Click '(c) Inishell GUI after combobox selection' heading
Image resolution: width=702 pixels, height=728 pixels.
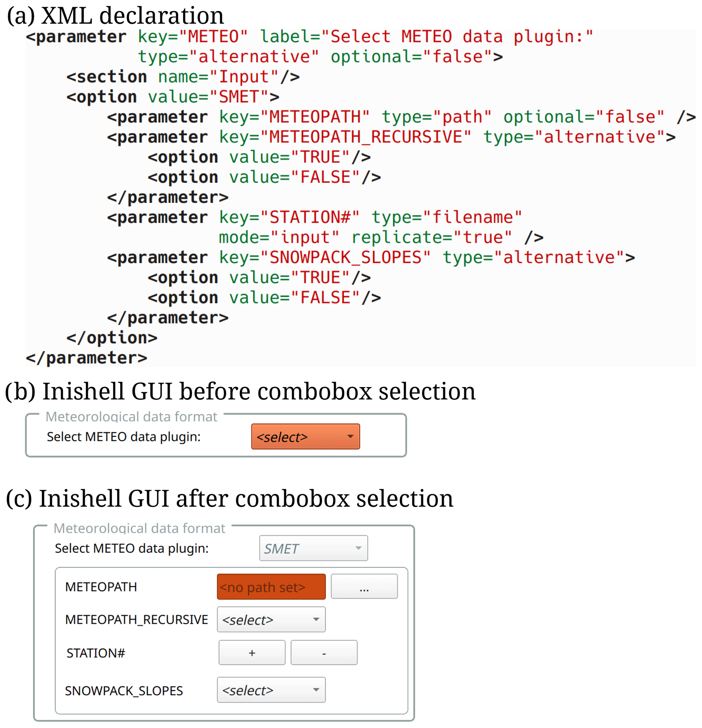click(x=230, y=498)
